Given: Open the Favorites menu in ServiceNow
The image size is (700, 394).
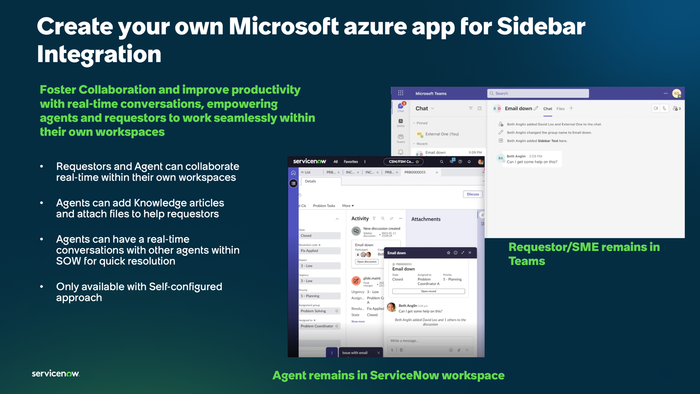Looking at the screenshot, I should point(350,162).
